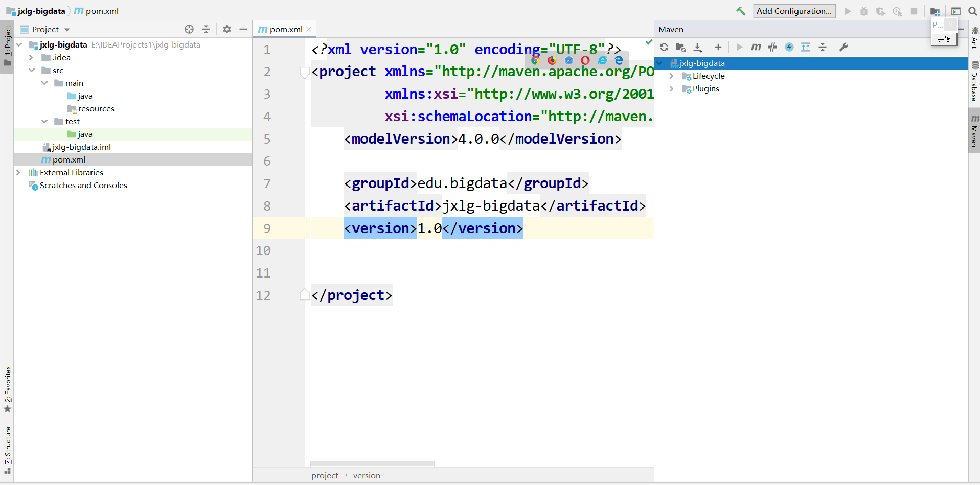Toggle fold marker on line 2

(x=304, y=72)
